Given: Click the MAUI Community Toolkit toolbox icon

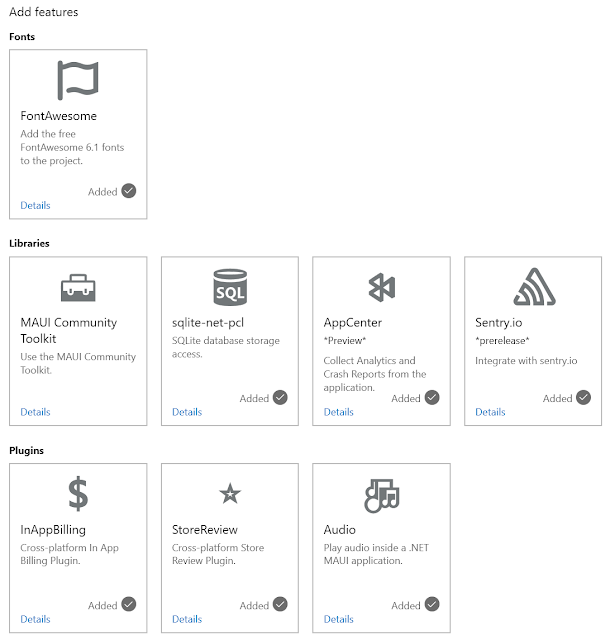Looking at the screenshot, I should [78, 288].
